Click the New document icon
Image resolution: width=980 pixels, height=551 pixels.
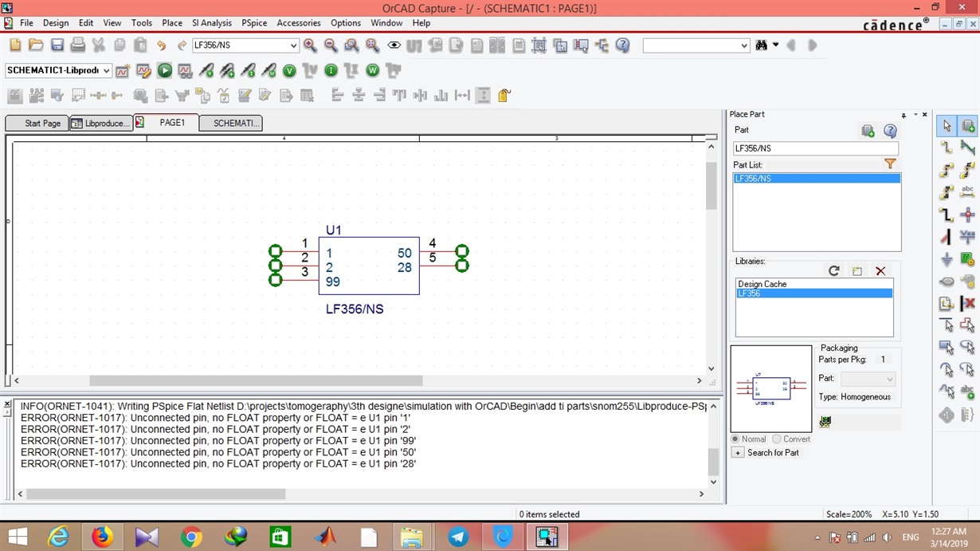[x=15, y=45]
